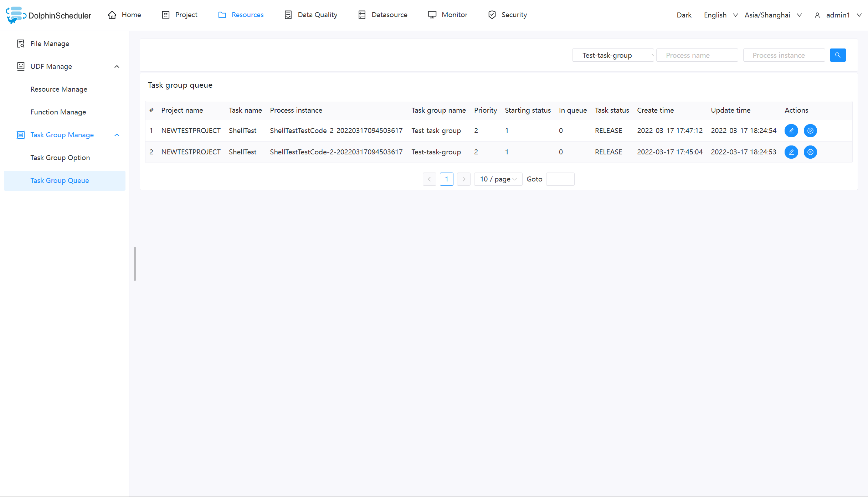Select Task Group Option in sidebar

coord(60,158)
